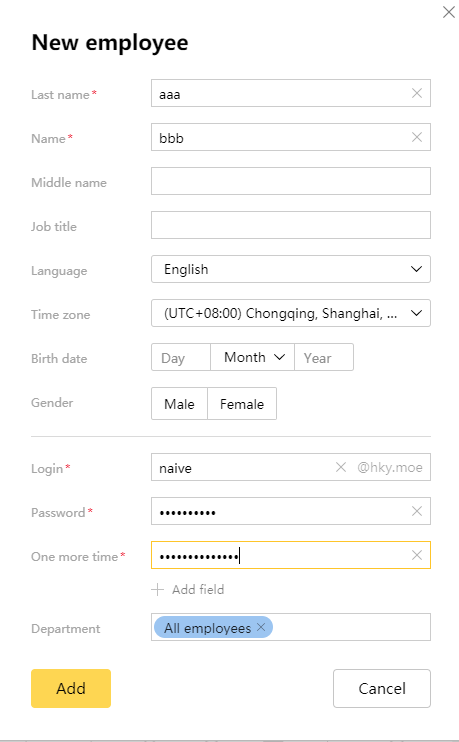Click the Cancel button
The width and height of the screenshot is (459, 742).
382,689
